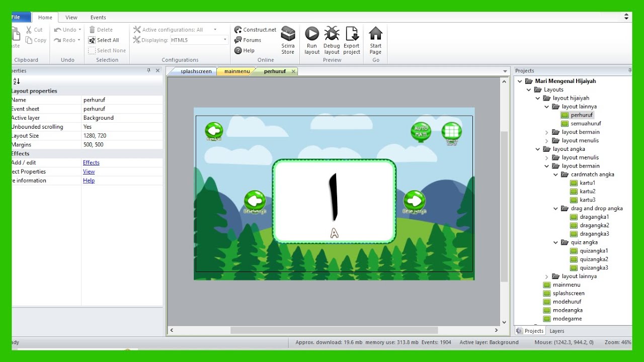Viewport: 644px width, 362px height.
Task: Click the AUTO MATI green button in layout
Action: (421, 132)
